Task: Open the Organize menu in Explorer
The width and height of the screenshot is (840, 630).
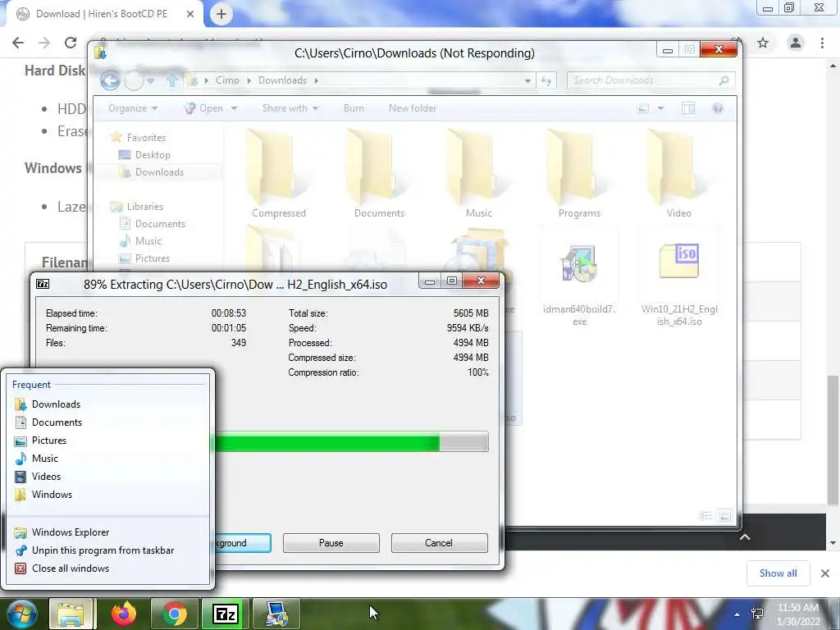Action: 132,108
